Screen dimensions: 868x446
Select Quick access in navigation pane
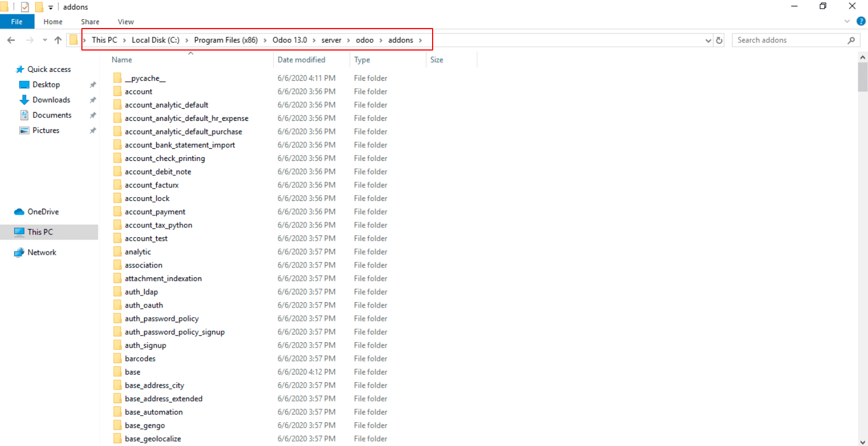(x=44, y=69)
